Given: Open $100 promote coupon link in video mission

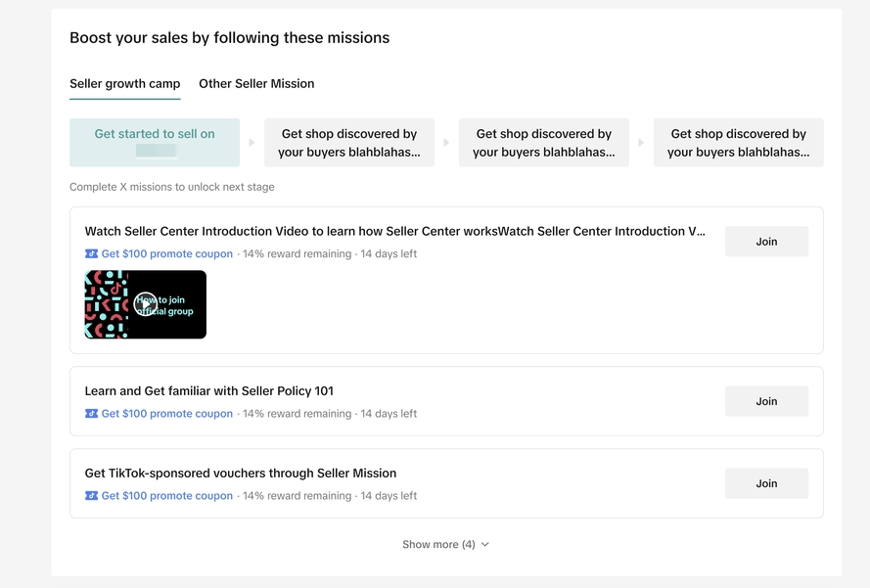Looking at the screenshot, I should (x=166, y=254).
